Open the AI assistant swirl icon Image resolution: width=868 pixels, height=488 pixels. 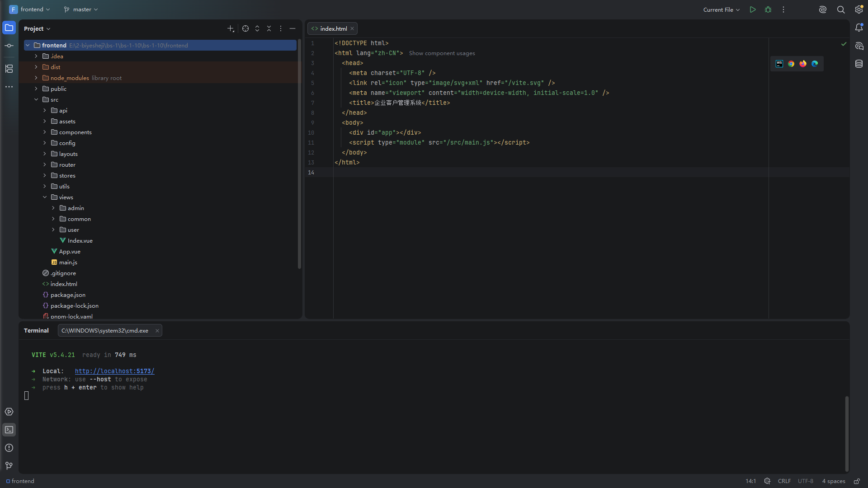click(823, 9)
